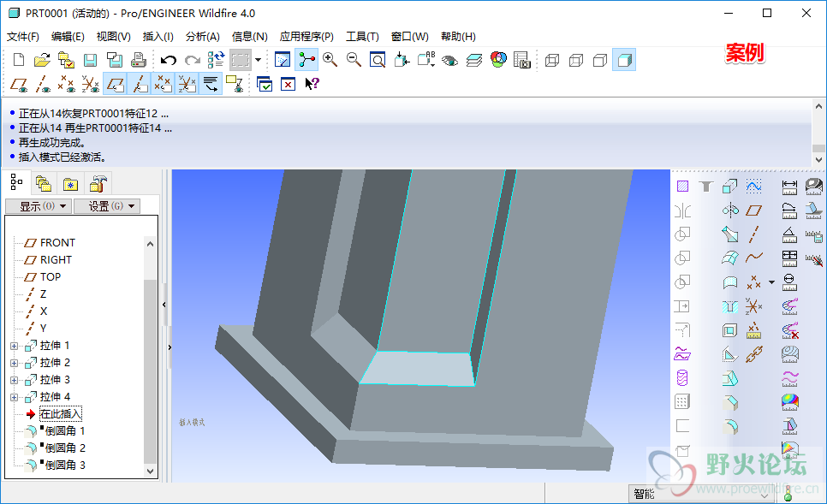Open the datum point tool flyout arrow

pyautogui.click(x=771, y=282)
